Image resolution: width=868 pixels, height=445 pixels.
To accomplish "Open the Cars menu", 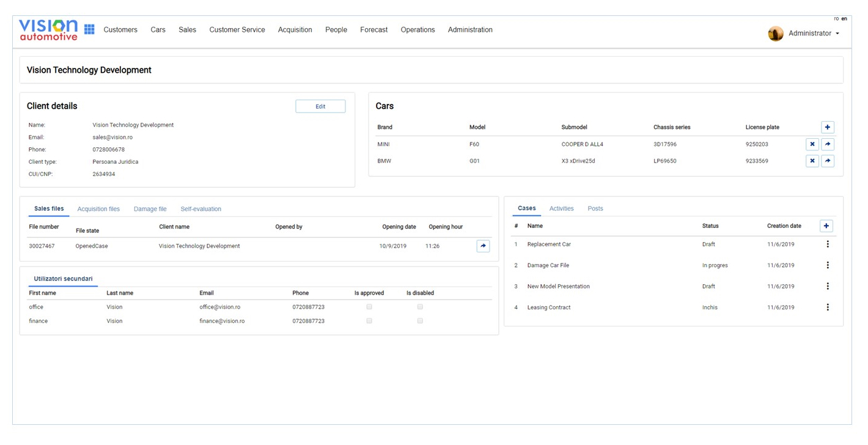I will point(158,29).
